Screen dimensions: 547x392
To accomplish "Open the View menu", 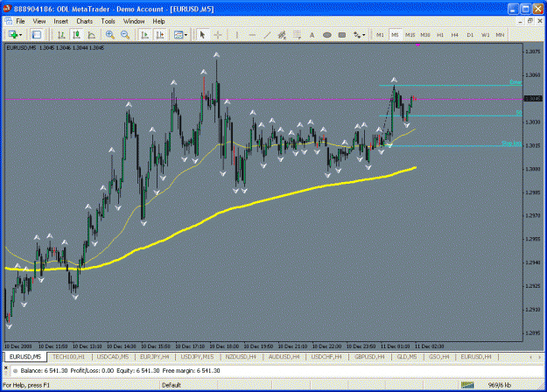I will pyautogui.click(x=39, y=21).
